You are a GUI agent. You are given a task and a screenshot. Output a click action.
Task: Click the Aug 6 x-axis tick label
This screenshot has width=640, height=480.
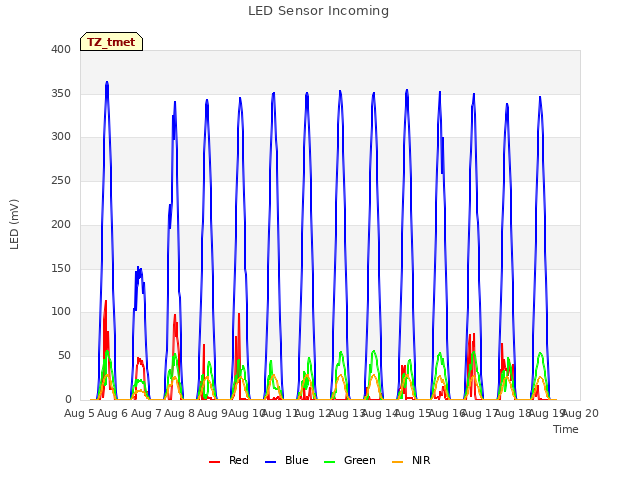pyautogui.click(x=113, y=413)
